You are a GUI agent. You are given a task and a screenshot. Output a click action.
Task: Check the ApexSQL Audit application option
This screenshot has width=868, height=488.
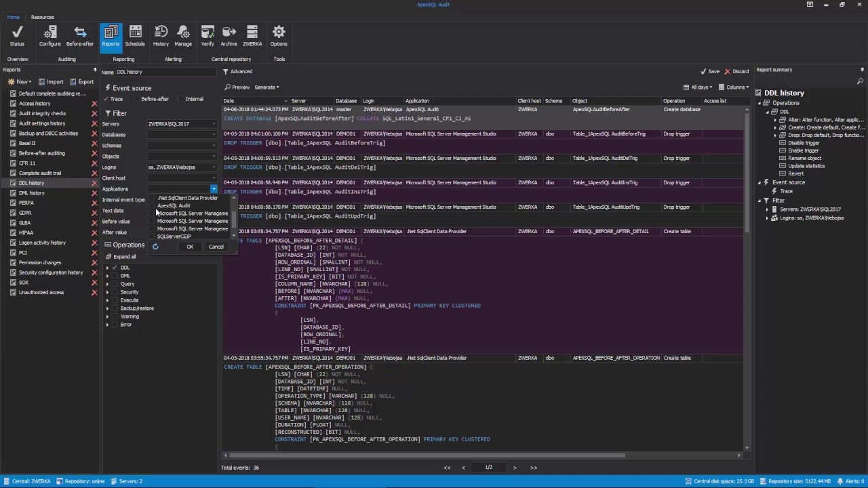tap(153, 205)
